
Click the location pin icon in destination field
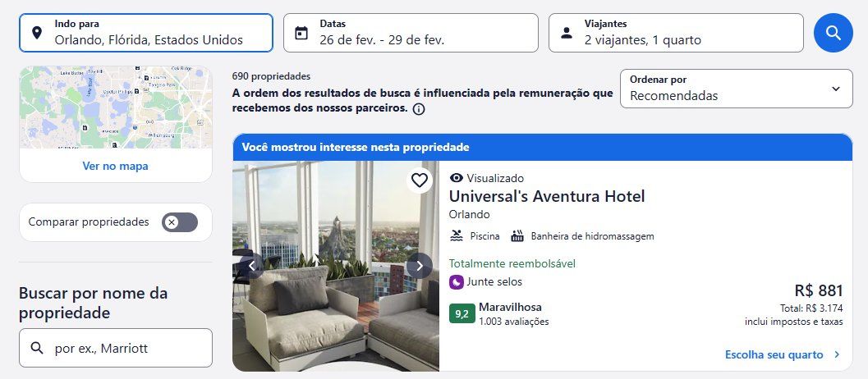tap(36, 33)
